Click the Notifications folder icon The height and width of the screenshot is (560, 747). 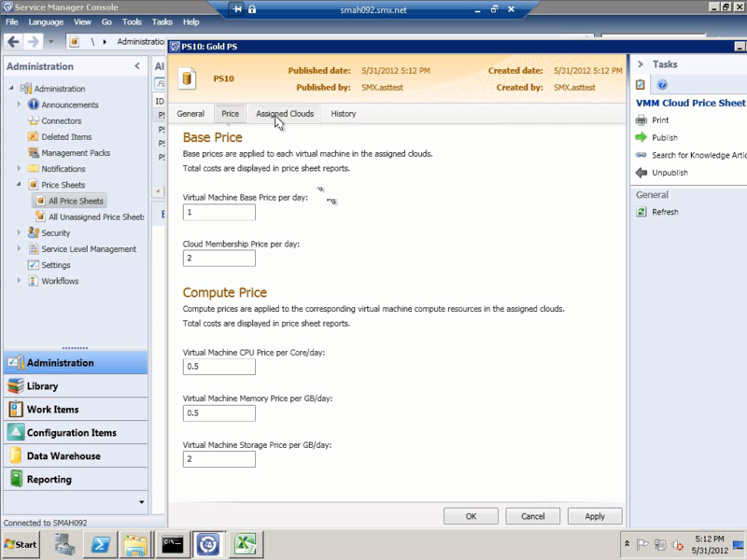(33, 169)
